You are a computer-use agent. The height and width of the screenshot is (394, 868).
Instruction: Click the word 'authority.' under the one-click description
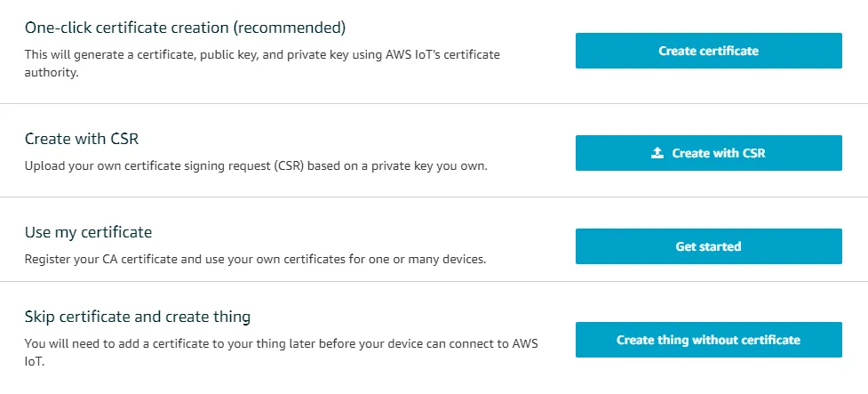click(x=52, y=73)
